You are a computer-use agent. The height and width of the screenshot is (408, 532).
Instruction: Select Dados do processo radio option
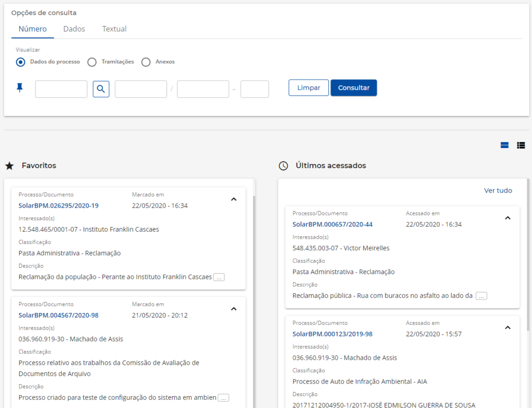(21, 62)
